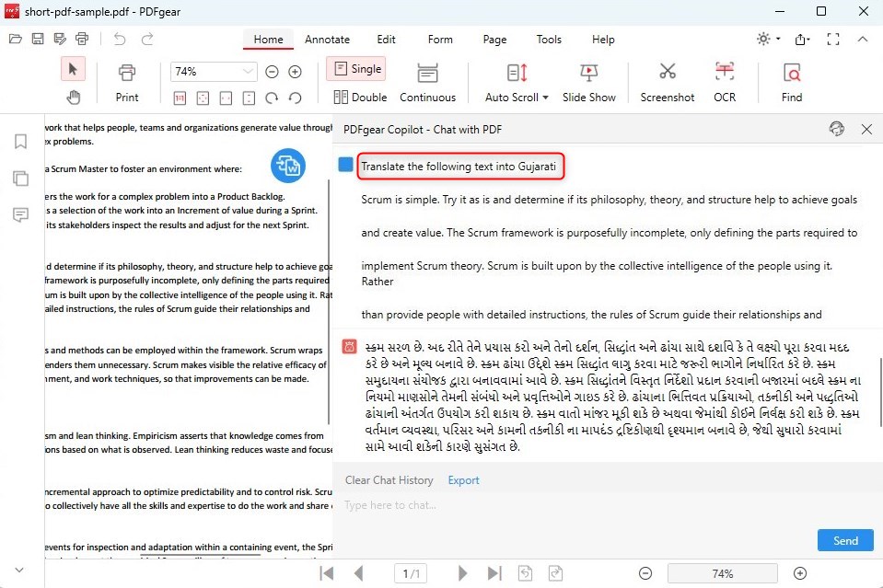
Task: Rotate the page clockwise
Action: [x=272, y=98]
